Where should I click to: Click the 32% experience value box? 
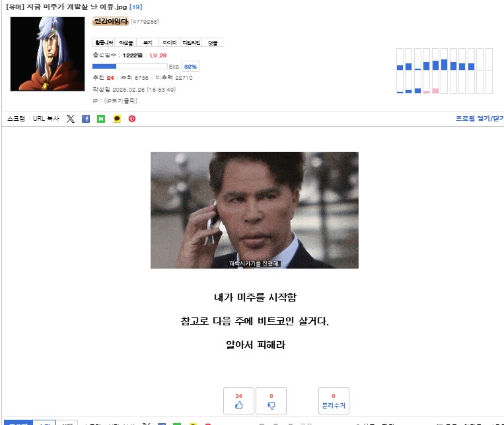(x=190, y=67)
